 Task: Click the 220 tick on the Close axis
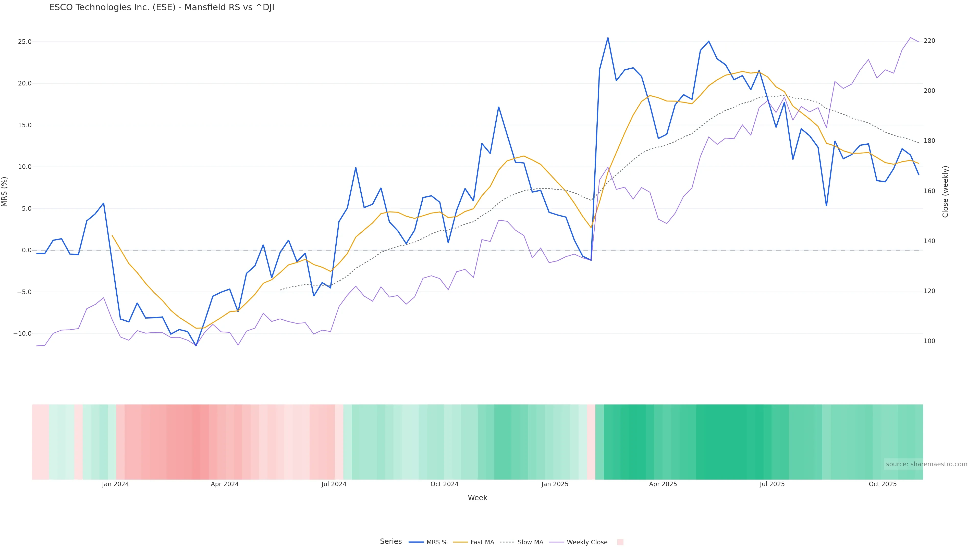(x=929, y=41)
